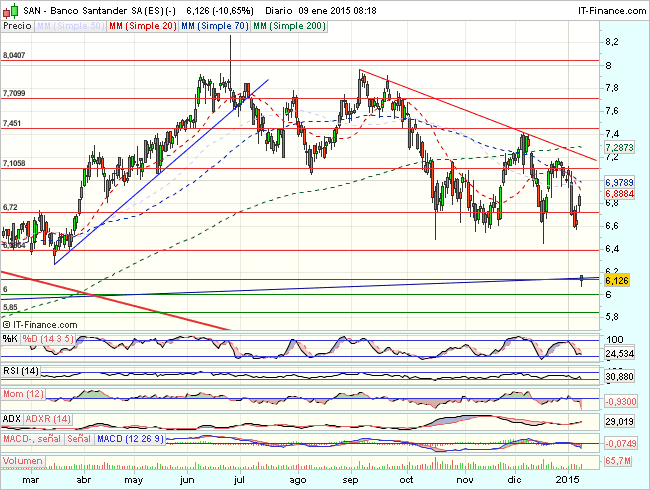Screen dimensions: 650x490
Task: Click the 'dic' month on time axis
Action: pos(514,480)
